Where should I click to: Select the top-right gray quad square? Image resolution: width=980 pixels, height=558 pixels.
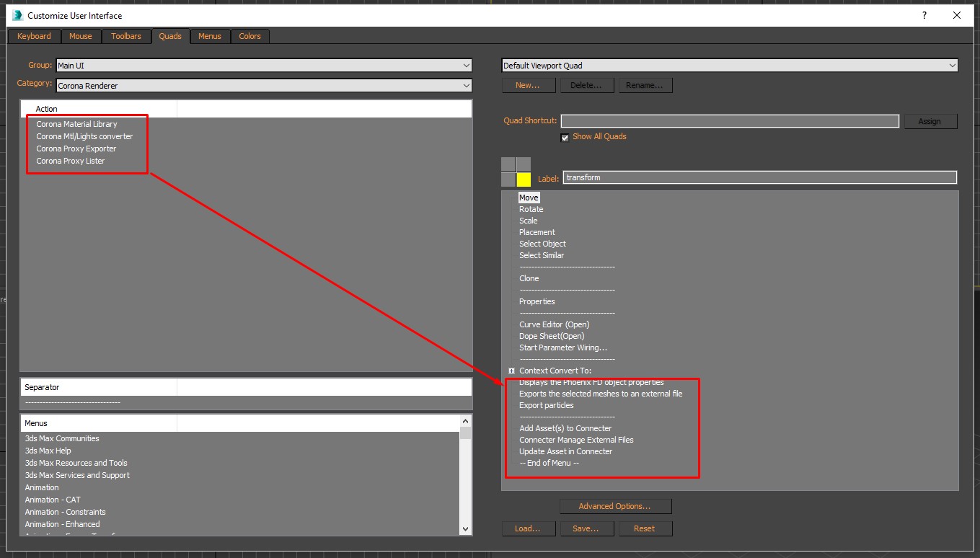(524, 164)
